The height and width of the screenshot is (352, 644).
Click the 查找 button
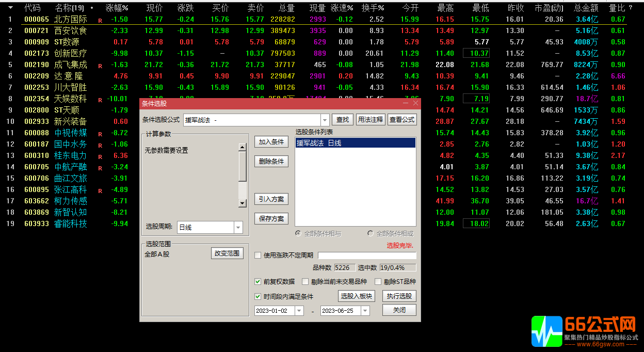[x=343, y=120]
